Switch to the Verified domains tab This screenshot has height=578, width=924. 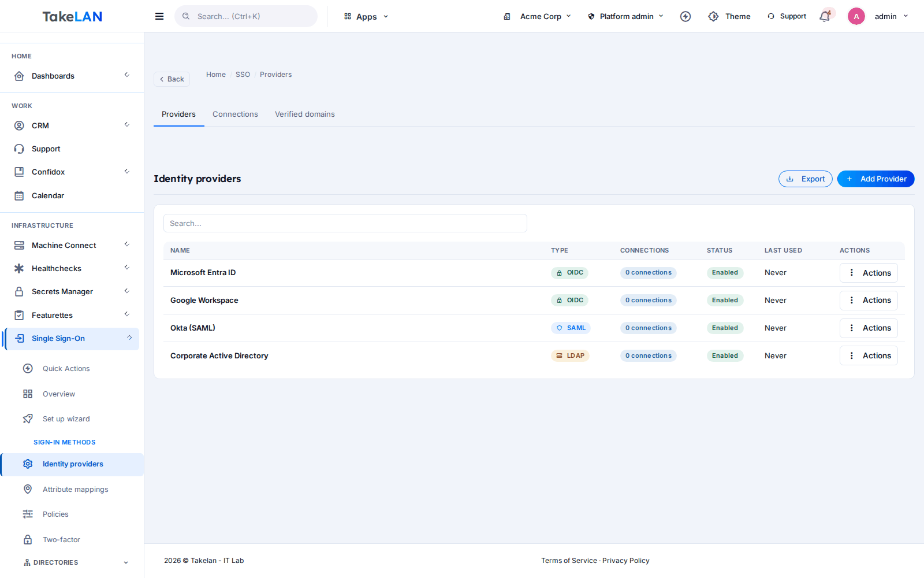coord(305,114)
